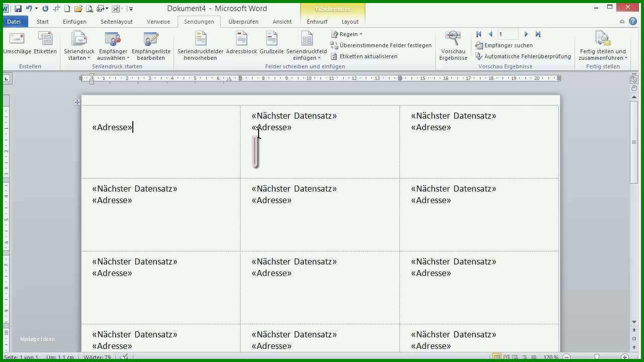The width and height of the screenshot is (644, 362).
Task: Click Empfänger suchen
Action: coord(504,45)
